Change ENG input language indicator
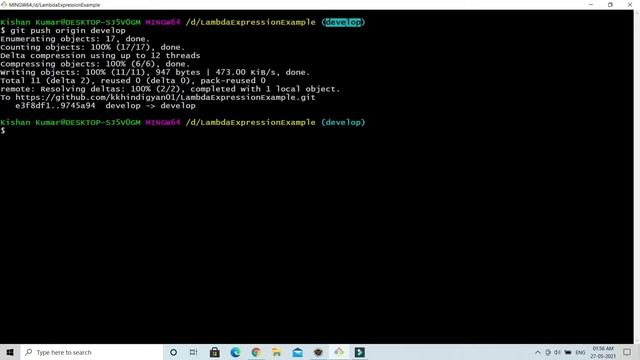 580,352
